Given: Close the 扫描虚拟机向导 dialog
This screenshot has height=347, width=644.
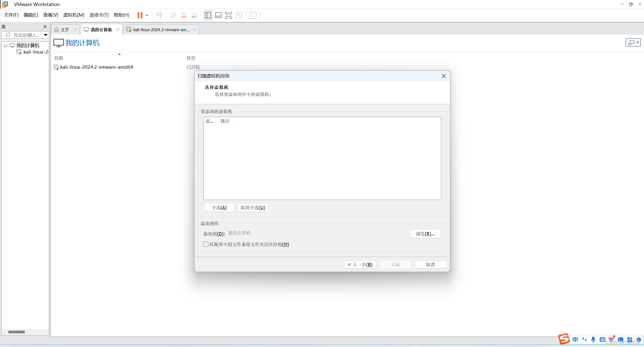Looking at the screenshot, I should click(x=444, y=76).
